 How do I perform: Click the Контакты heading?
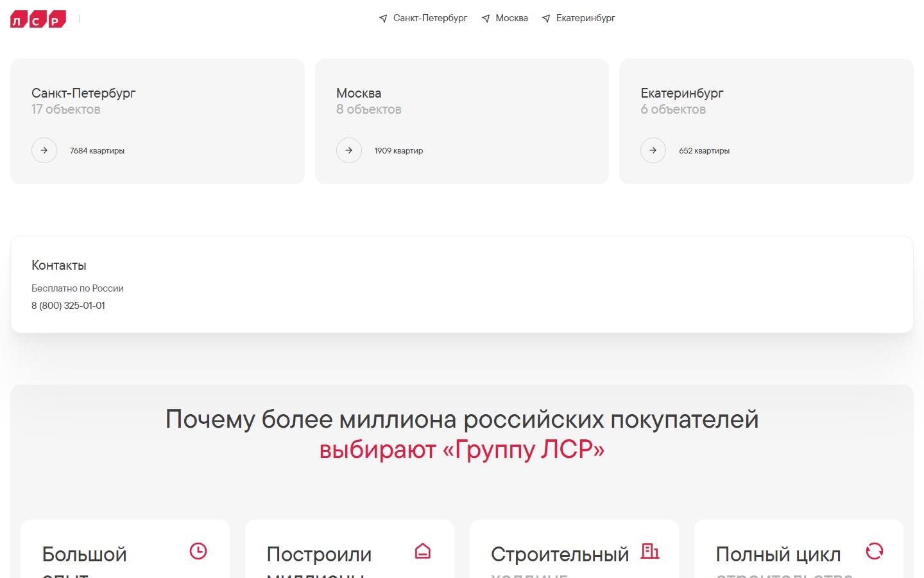pos(59,265)
